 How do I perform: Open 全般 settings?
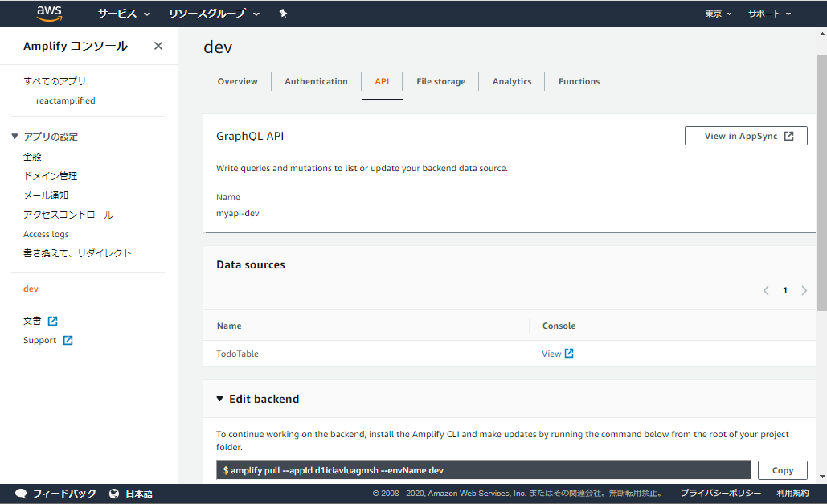32,157
